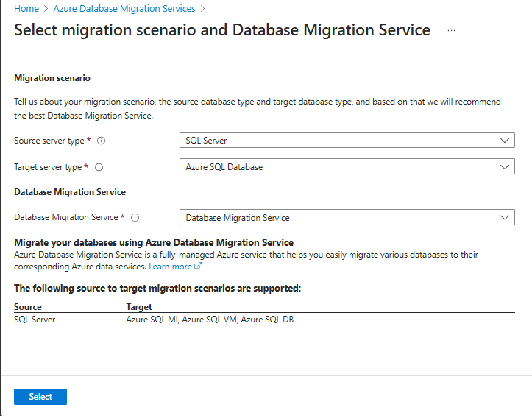Click the bold Database Migration Service section heading
Viewport: 532px width, 416px height.
click(70, 192)
